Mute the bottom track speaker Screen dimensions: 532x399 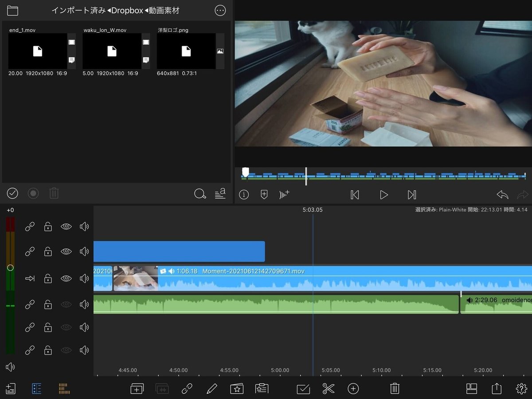tap(84, 350)
